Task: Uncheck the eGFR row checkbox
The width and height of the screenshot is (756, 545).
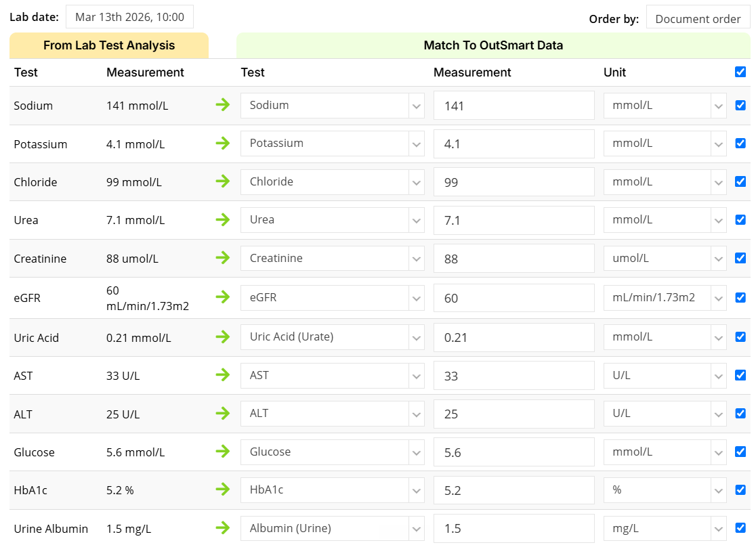Action: 740,297
